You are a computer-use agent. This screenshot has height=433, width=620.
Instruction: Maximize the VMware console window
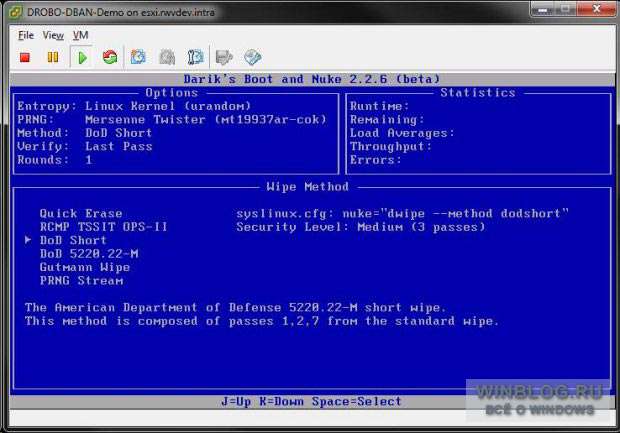coord(566,9)
